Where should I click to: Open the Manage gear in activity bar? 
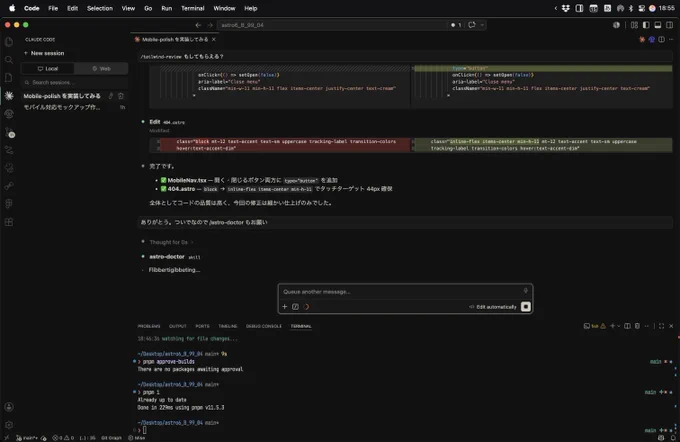(x=9, y=425)
